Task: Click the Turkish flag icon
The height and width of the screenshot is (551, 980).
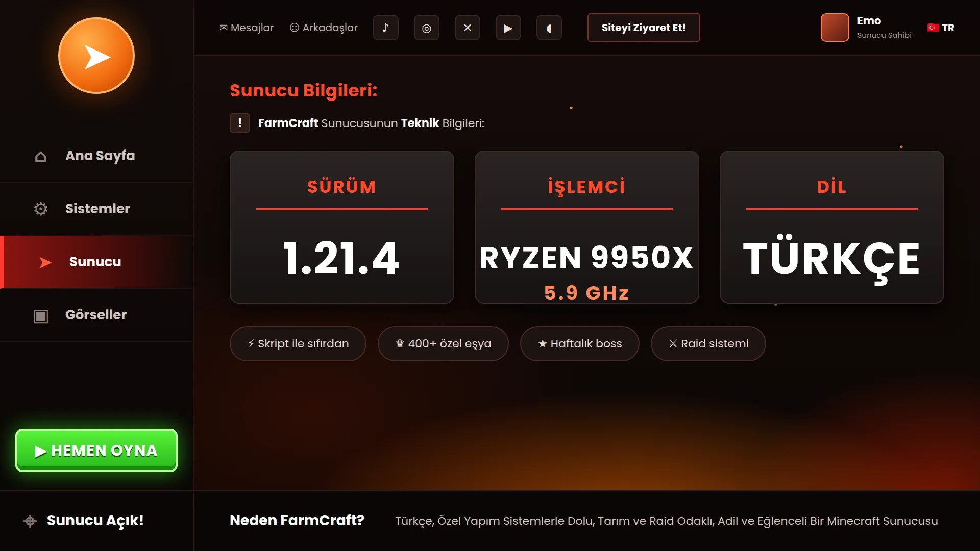Action: pyautogui.click(x=933, y=28)
